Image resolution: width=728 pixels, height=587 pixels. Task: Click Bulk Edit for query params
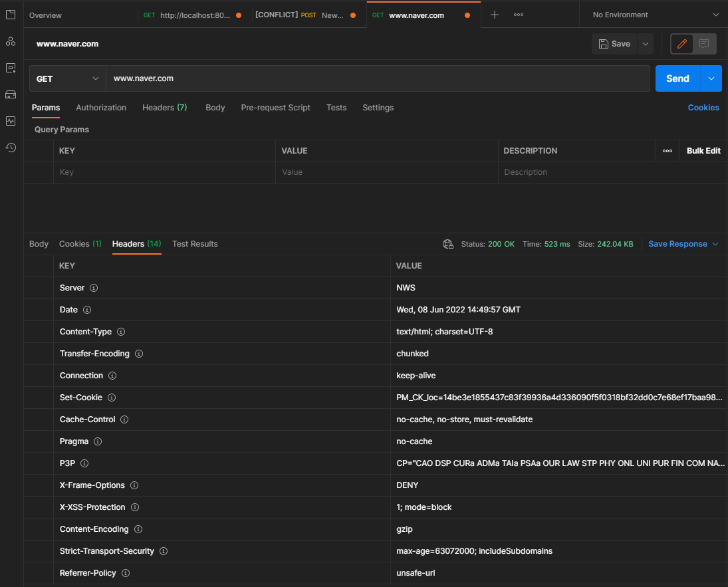tap(703, 151)
